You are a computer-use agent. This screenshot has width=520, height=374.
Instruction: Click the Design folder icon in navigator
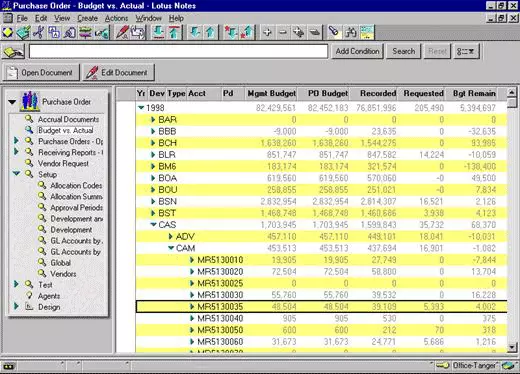click(29, 307)
